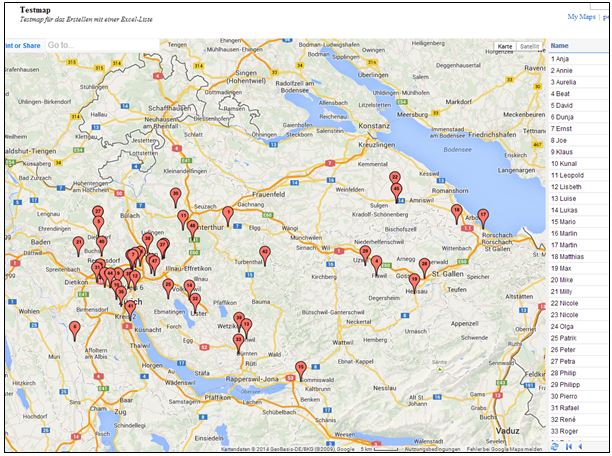Select '2 Annie' in the name list

(x=579, y=71)
